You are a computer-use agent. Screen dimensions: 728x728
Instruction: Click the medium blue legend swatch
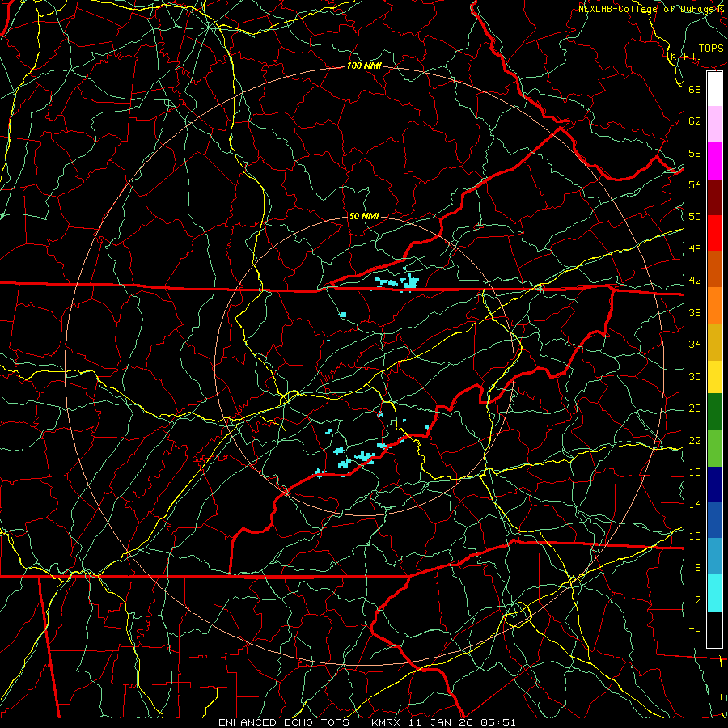(714, 520)
